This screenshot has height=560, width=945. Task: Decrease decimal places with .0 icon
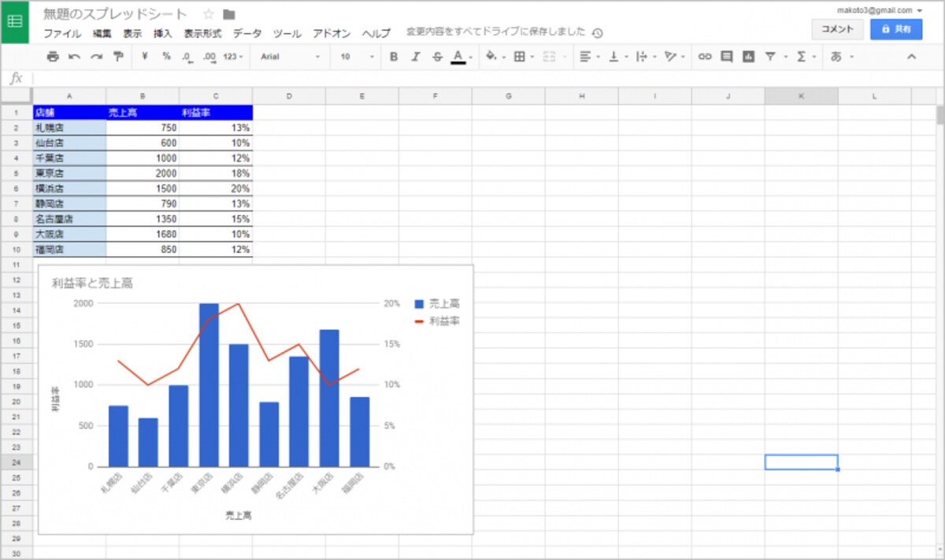187,57
